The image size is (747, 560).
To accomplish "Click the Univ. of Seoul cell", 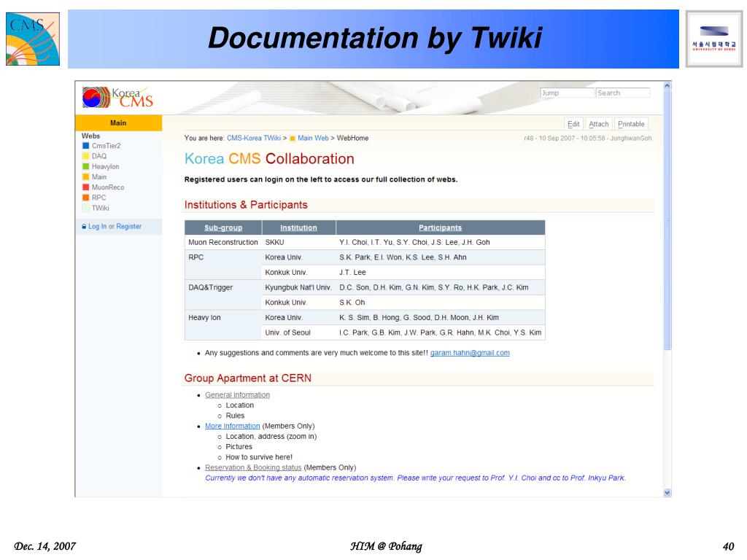I will [298, 332].
